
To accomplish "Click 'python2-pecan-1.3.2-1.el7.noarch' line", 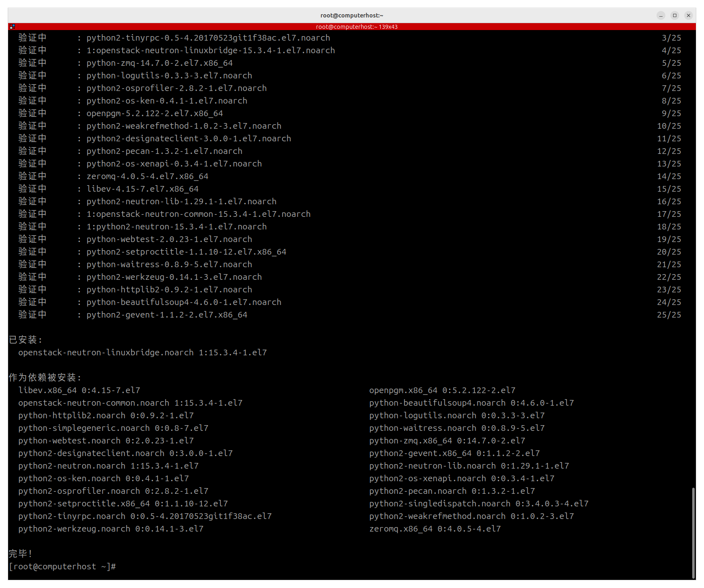I will point(165,151).
